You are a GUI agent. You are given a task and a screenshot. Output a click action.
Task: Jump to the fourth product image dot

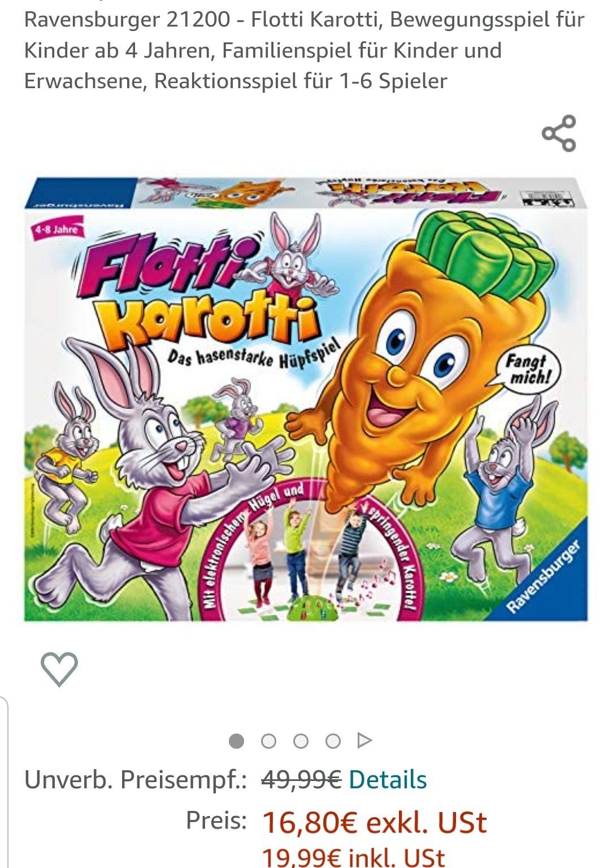click(333, 740)
